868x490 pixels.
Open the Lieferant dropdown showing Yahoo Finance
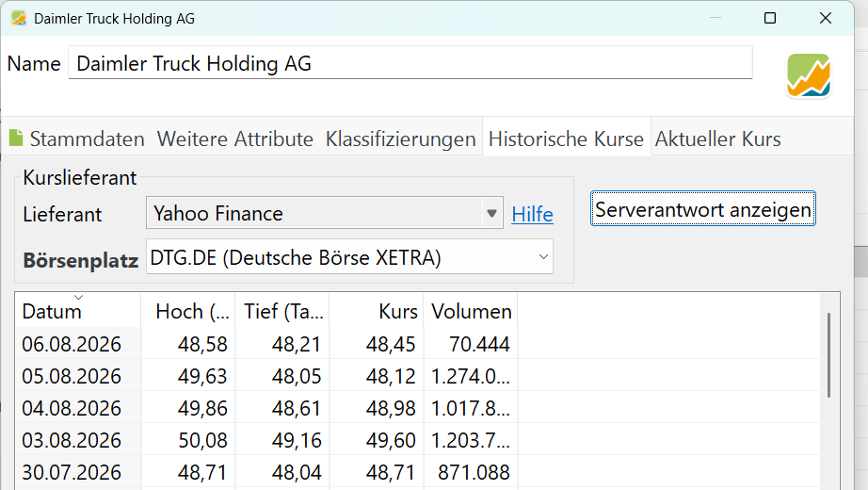tap(325, 213)
